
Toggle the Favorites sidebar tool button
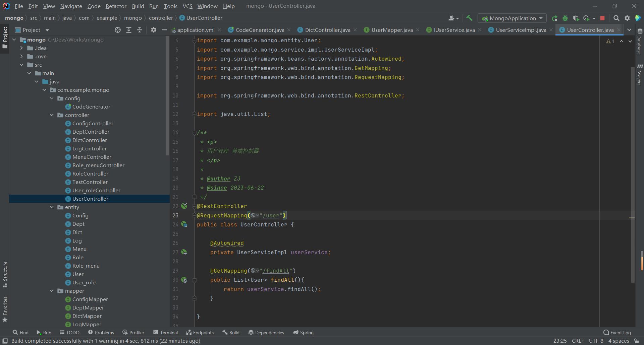click(x=5, y=309)
